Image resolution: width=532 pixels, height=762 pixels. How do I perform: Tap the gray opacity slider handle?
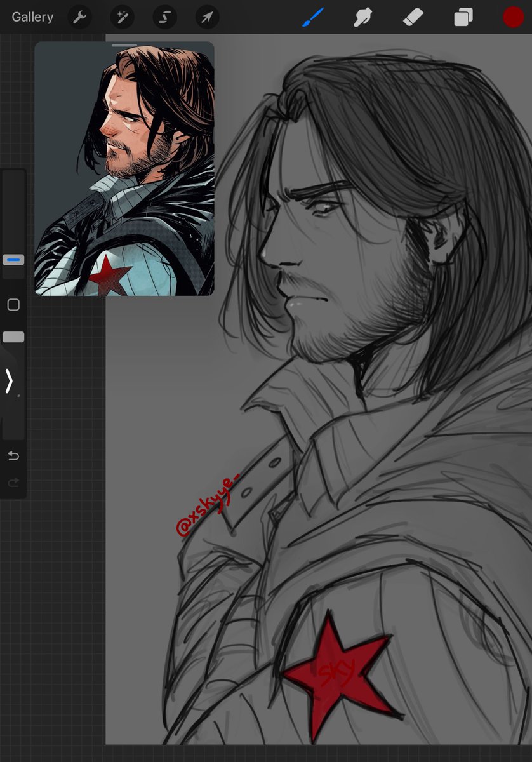pos(13,337)
